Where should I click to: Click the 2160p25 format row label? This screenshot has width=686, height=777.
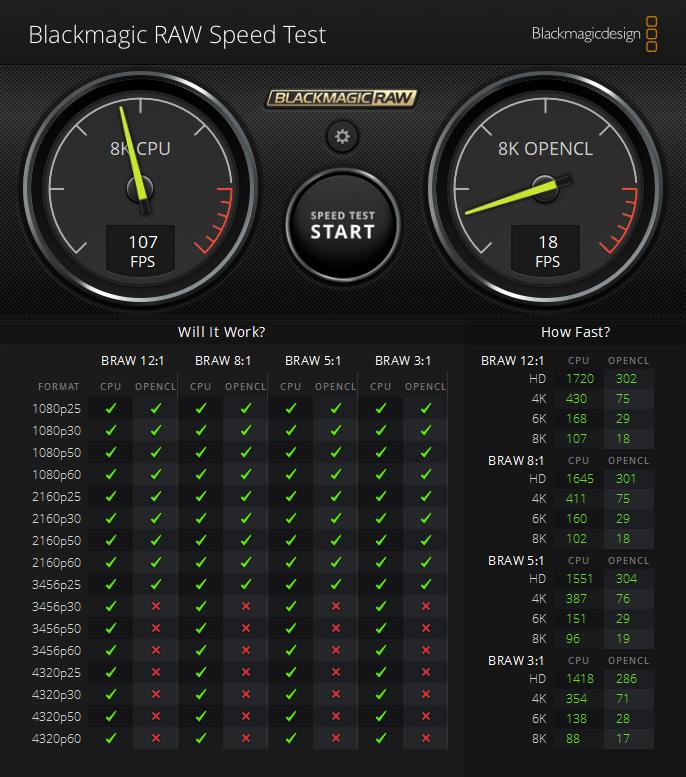[57, 497]
